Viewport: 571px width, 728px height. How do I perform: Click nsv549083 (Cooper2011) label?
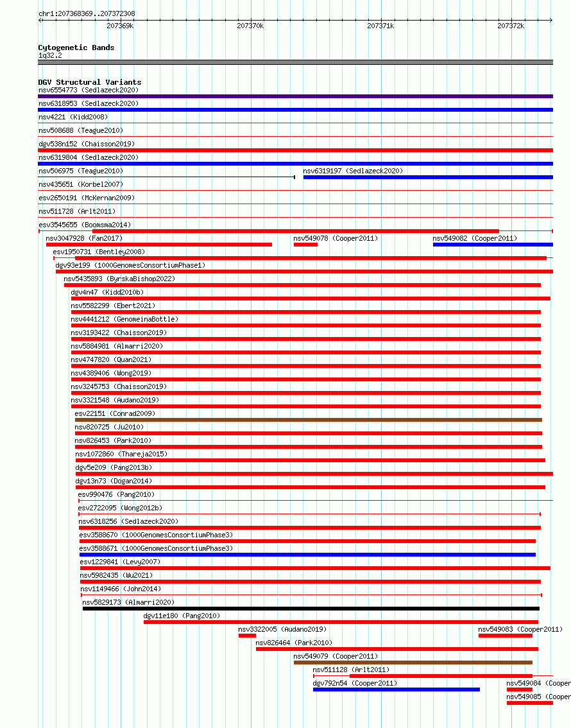pyautogui.click(x=520, y=628)
